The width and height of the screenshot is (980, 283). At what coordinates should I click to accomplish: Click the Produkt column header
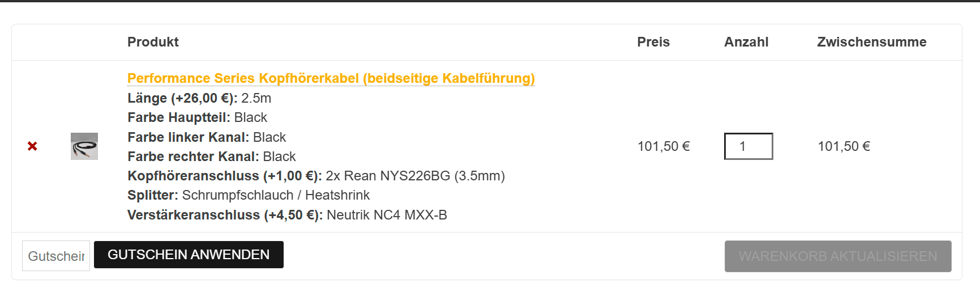tap(153, 42)
